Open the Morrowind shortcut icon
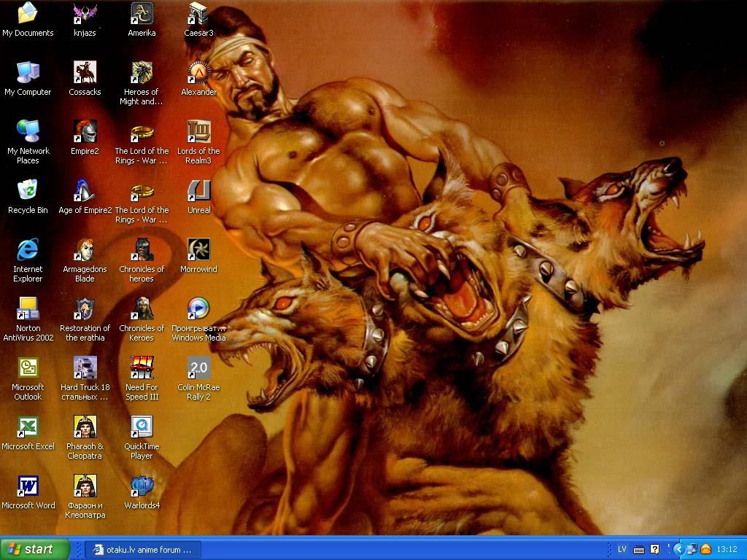 (x=198, y=249)
